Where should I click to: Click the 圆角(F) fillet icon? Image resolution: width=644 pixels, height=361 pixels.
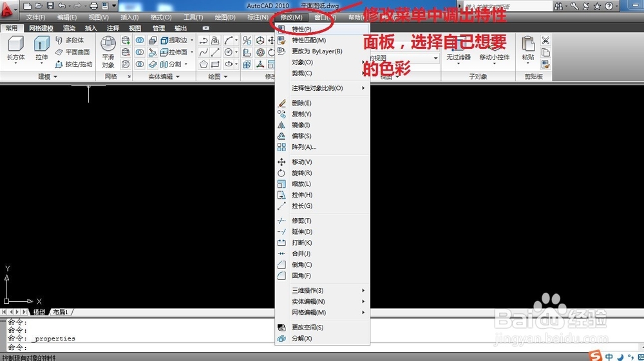281,275
